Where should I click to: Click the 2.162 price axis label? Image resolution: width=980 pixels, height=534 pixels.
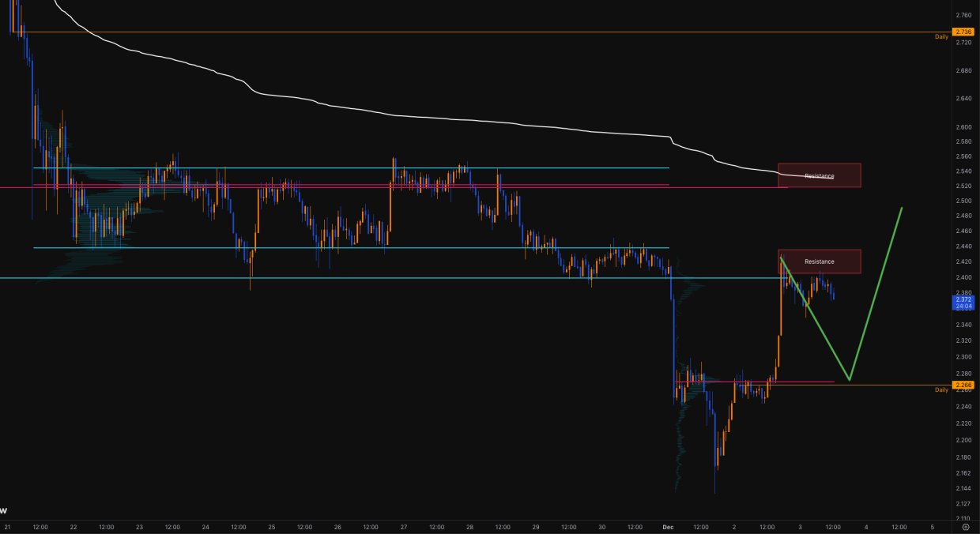(963, 472)
